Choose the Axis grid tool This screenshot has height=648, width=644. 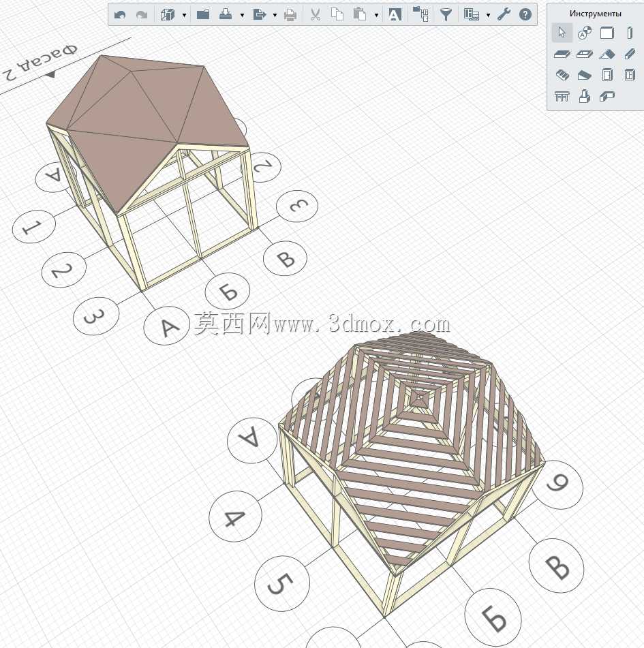[x=585, y=33]
